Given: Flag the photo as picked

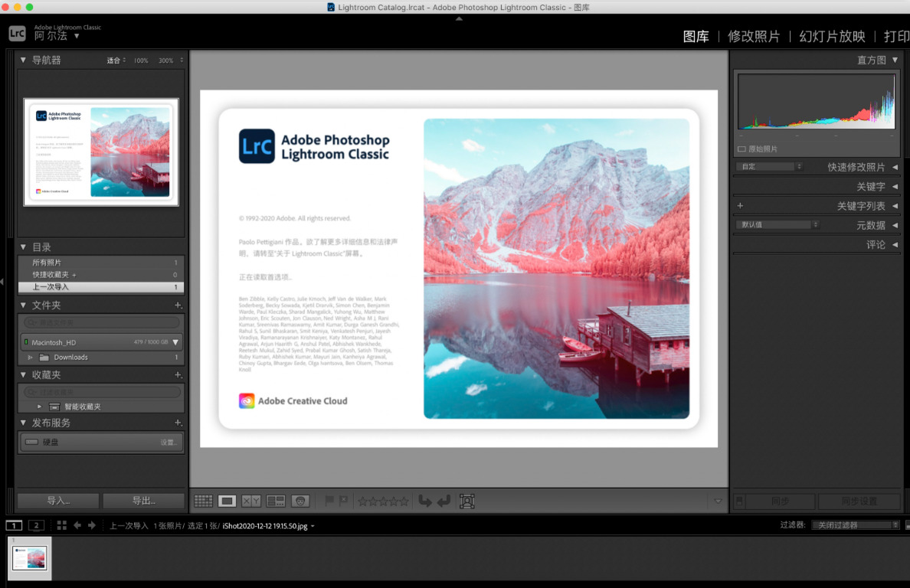Looking at the screenshot, I should coord(329,501).
